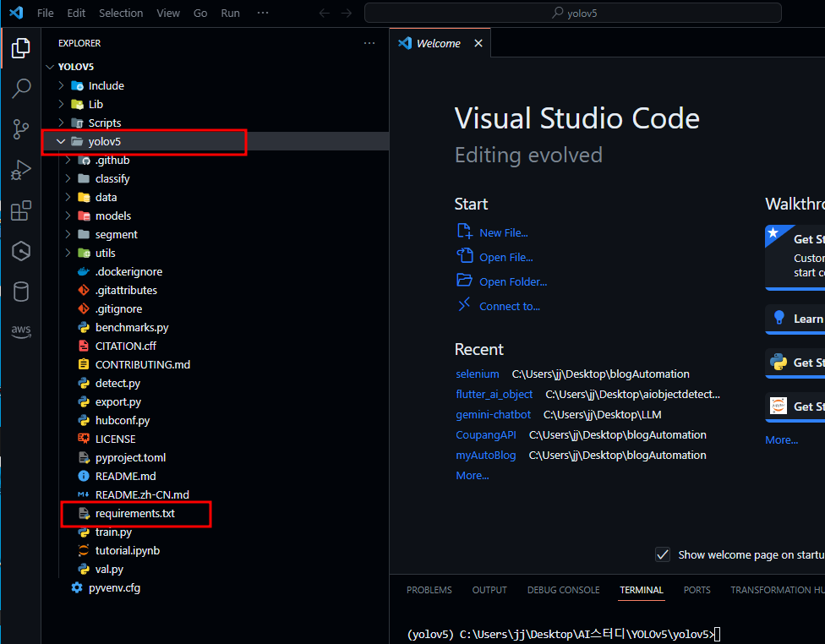The image size is (825, 644).
Task: Open recent project CoupangAPI
Action: pos(486,435)
